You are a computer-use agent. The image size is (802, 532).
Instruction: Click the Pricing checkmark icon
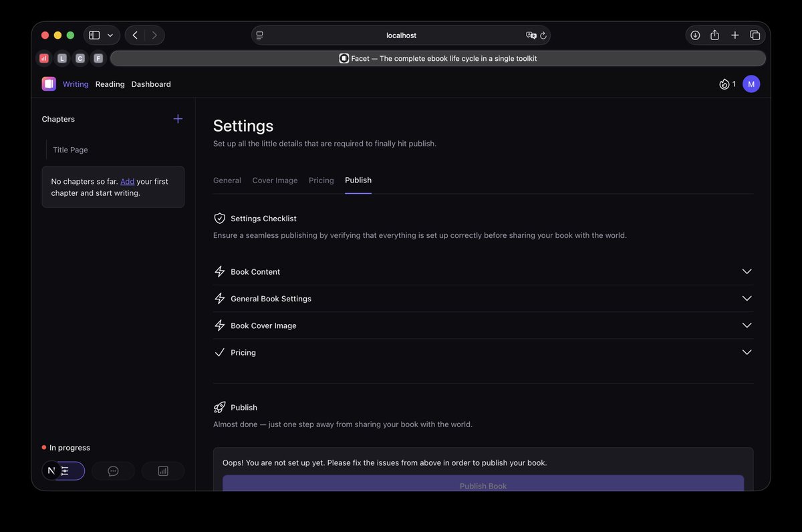[x=219, y=352]
